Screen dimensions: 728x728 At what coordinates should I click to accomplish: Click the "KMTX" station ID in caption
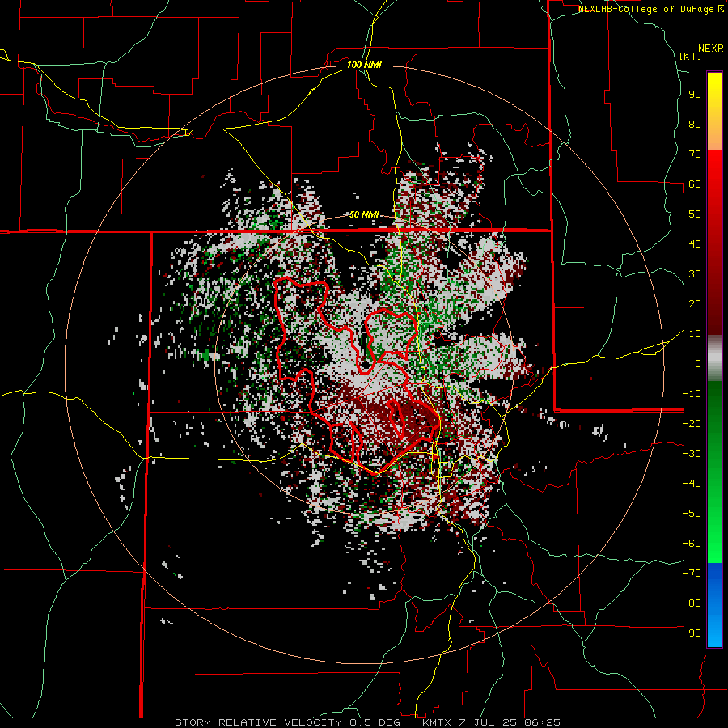tap(437, 722)
